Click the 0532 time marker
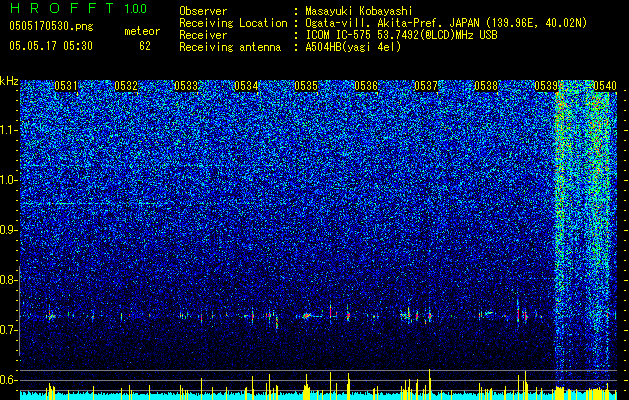The image size is (629, 400). (x=126, y=86)
